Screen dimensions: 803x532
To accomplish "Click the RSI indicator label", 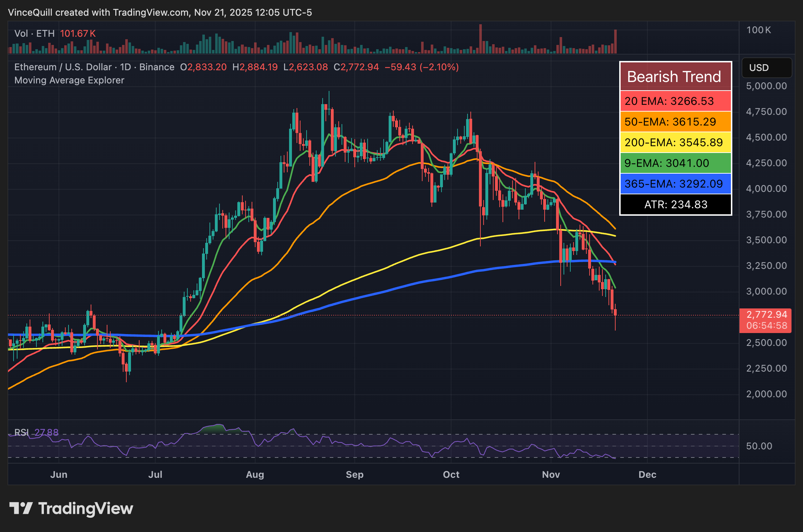I will (21, 432).
